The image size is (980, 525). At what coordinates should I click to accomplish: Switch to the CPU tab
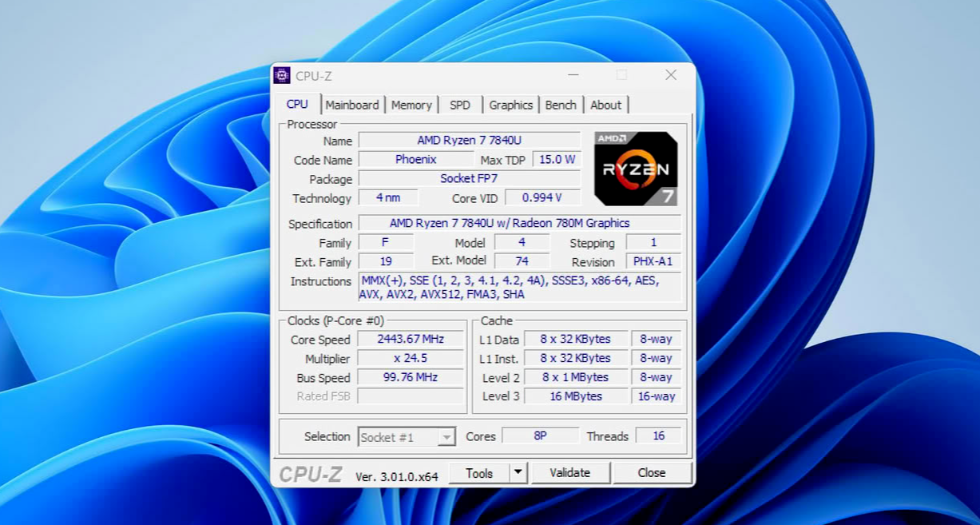click(297, 104)
